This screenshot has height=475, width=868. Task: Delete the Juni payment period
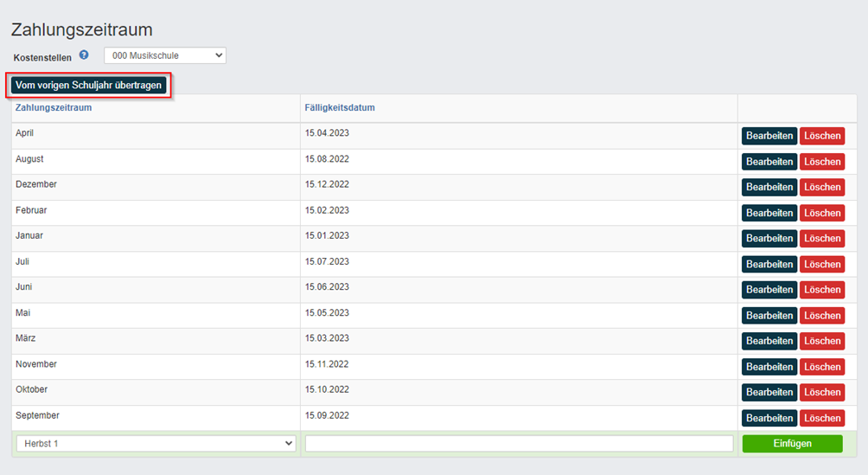coord(822,290)
